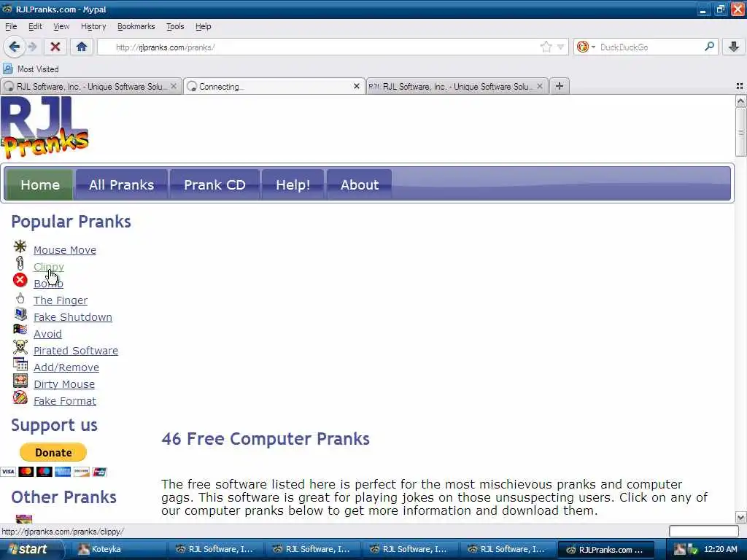Open the Prank CD navigation button
This screenshot has width=747, height=560.
214,184
